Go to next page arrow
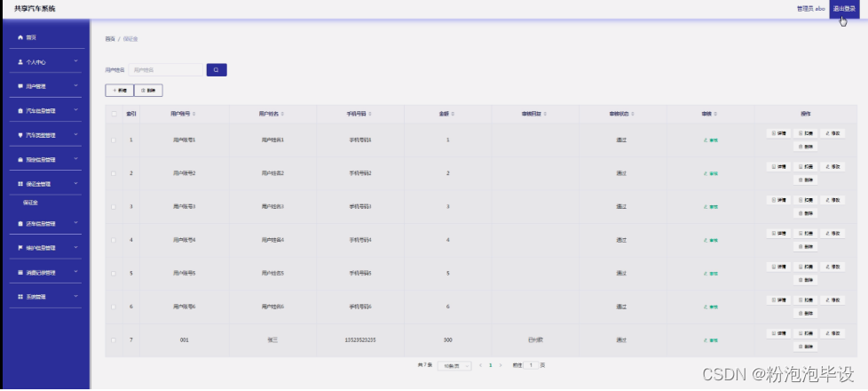This screenshot has height=391, width=868. coord(501,365)
